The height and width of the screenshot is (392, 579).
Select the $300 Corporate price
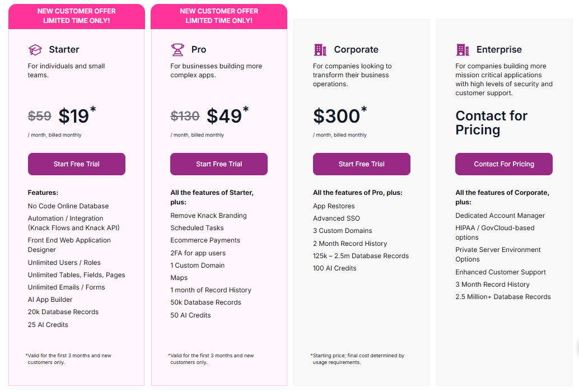[x=337, y=116]
